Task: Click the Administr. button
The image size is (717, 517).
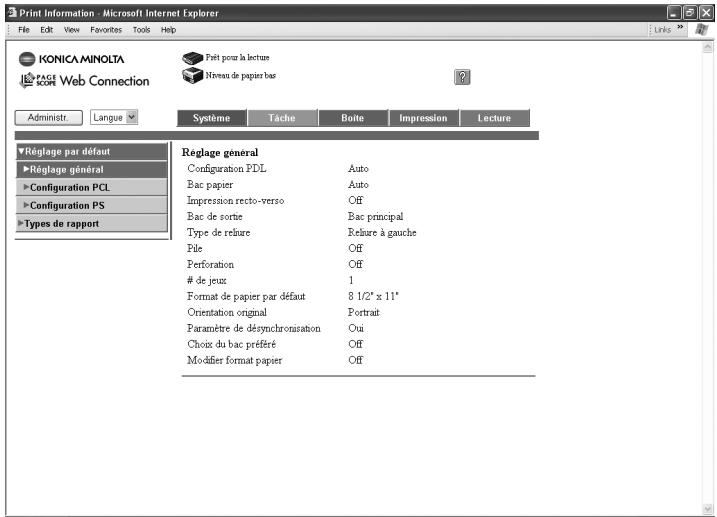Action: click(x=48, y=117)
